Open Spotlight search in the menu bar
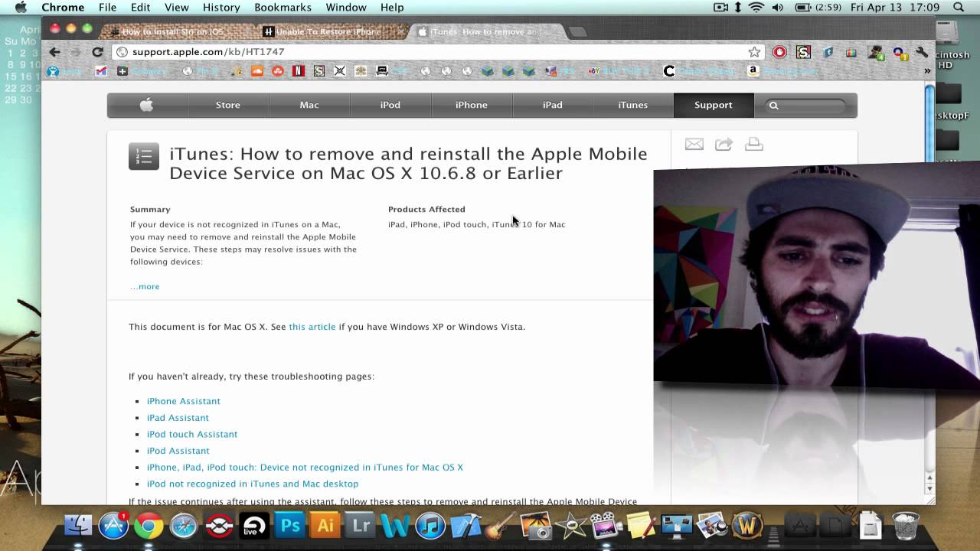980x551 pixels. click(x=959, y=8)
